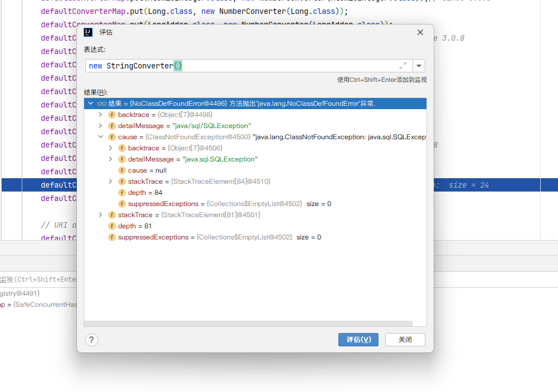Collapse the top-level 结果 result node
This screenshot has width=558, height=392.
coord(90,103)
